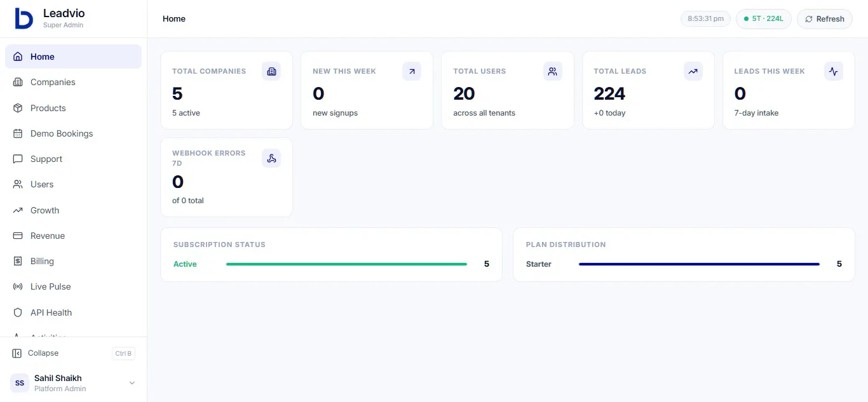Navigate to Support section
868x402 pixels.
[x=73, y=159]
